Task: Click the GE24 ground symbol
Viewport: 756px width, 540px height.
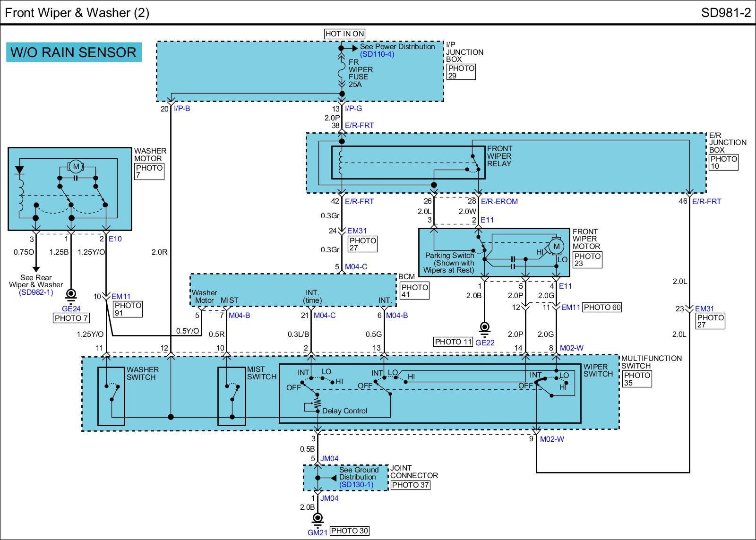Action: [x=71, y=296]
